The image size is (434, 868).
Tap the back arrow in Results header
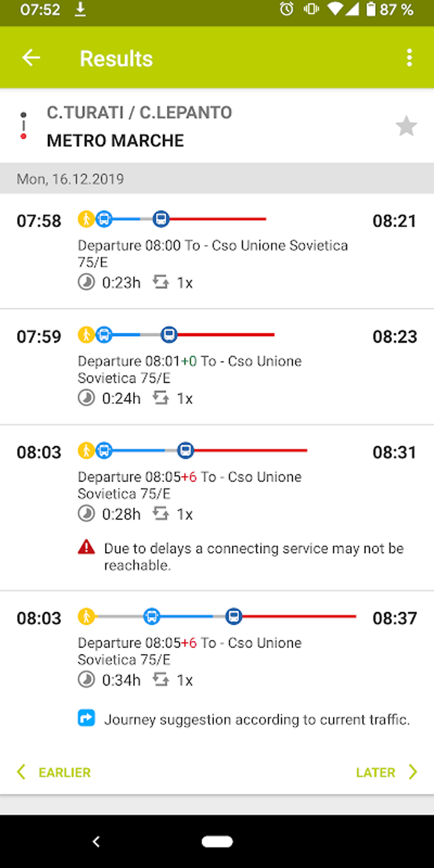point(31,58)
